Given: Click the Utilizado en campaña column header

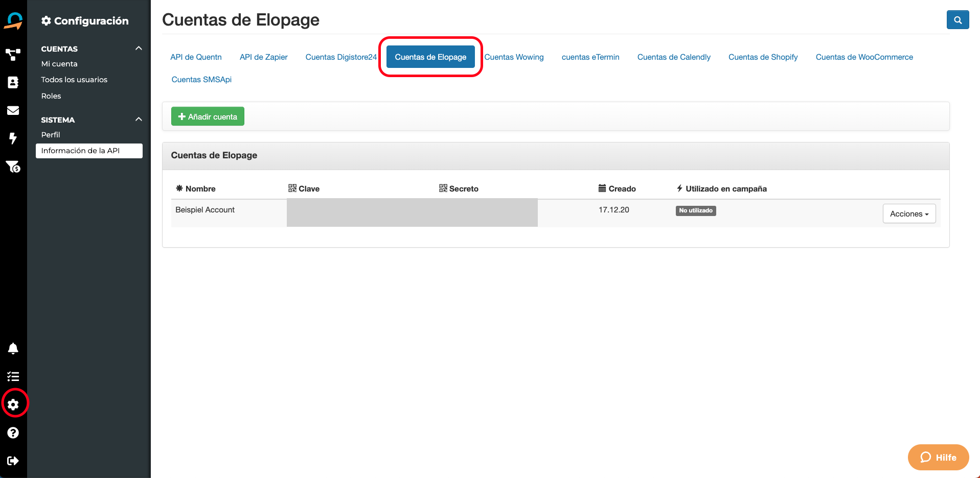Looking at the screenshot, I should point(721,188).
